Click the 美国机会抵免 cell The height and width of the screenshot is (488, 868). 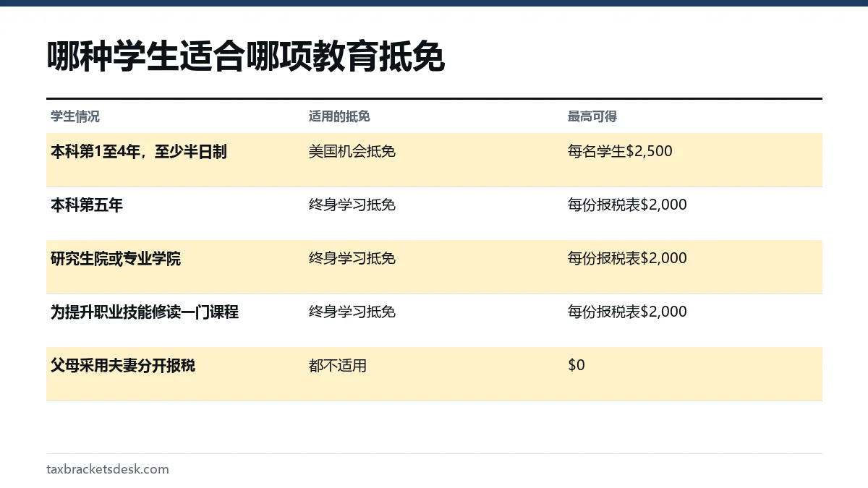click(x=352, y=152)
